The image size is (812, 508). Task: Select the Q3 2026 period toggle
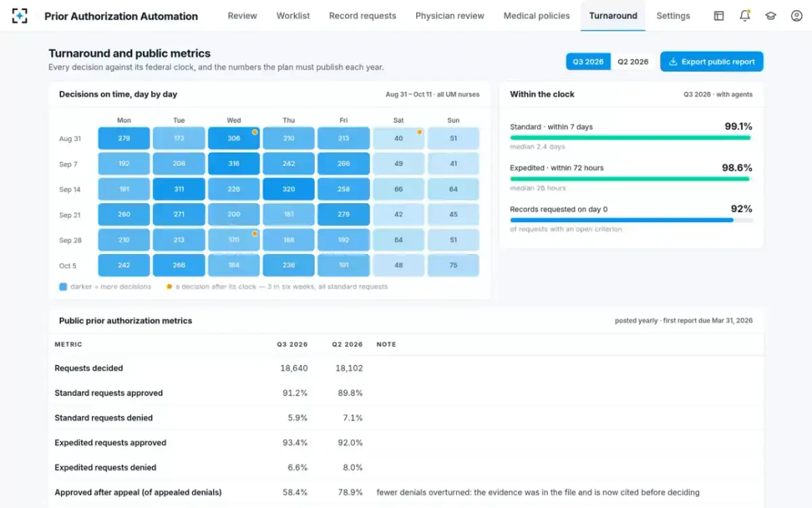point(588,62)
